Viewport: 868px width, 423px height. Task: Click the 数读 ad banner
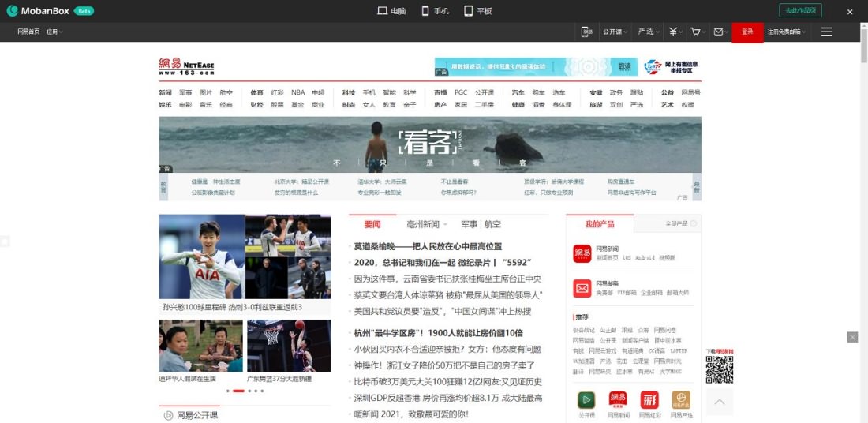(536, 66)
